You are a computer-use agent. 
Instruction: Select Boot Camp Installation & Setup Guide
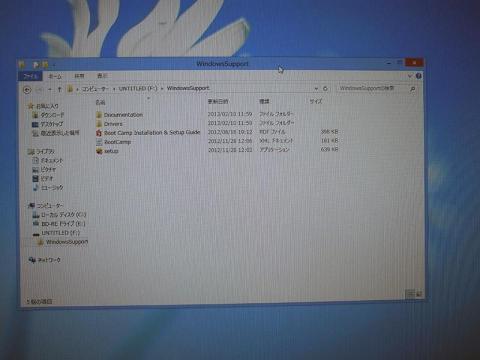pos(152,133)
